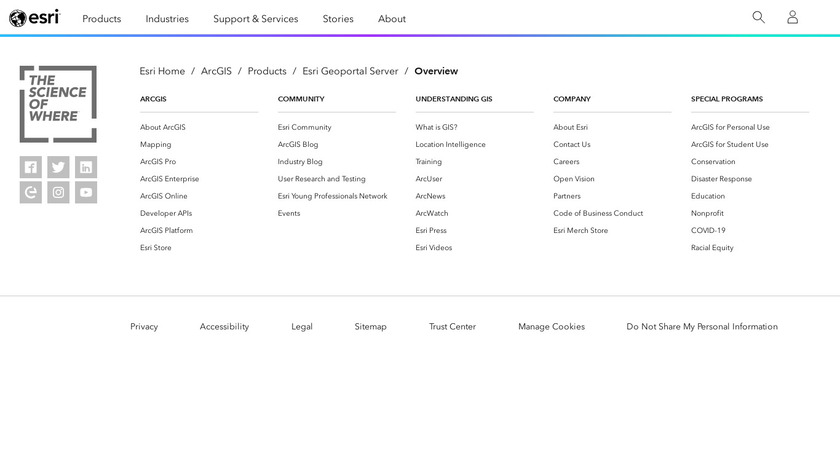Click Manage Cookies in footer

[x=551, y=327]
